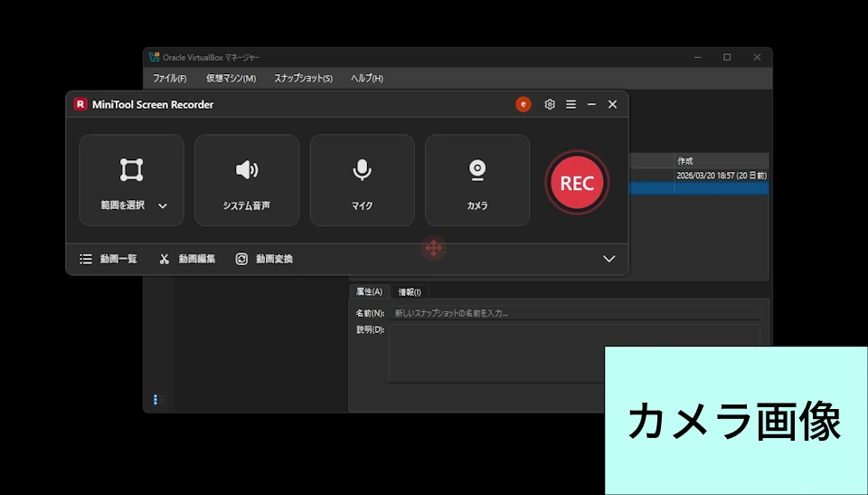Switch to the 属性(A) tab in VirtualBox
This screenshot has width=868, height=495.
tap(369, 291)
